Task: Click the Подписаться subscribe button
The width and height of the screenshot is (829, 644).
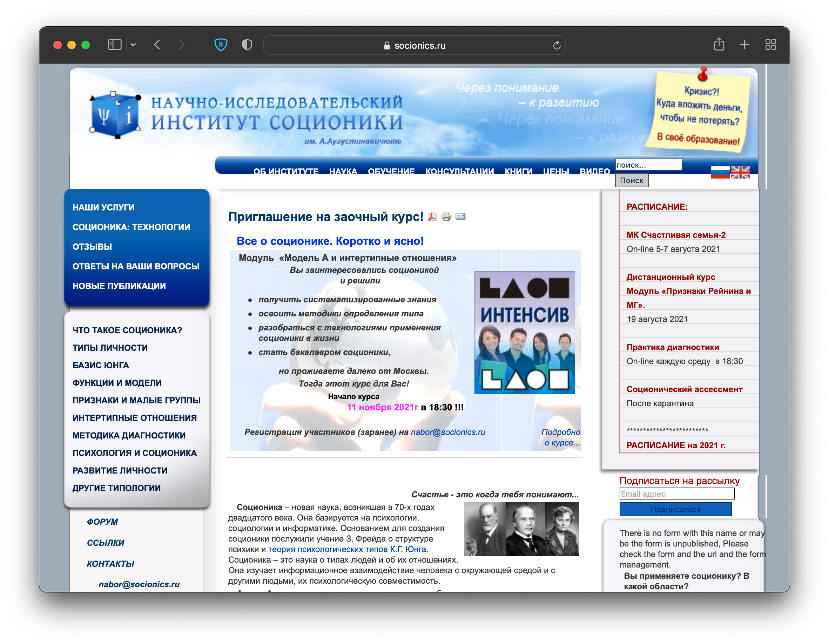Action: 675,509
